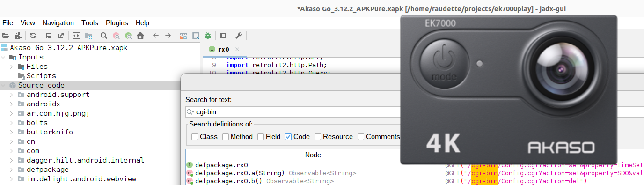Image resolution: width=644 pixels, height=185 pixels.
Task: Expand the android.support package
Action: [12, 95]
